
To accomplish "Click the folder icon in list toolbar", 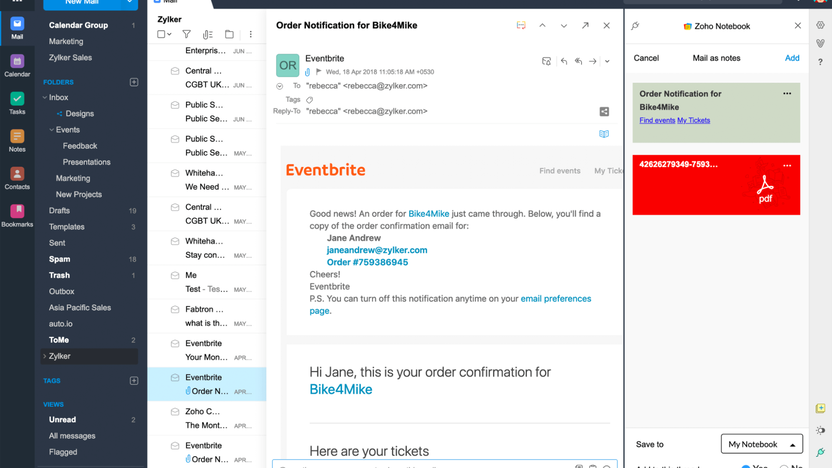I will tap(229, 34).
